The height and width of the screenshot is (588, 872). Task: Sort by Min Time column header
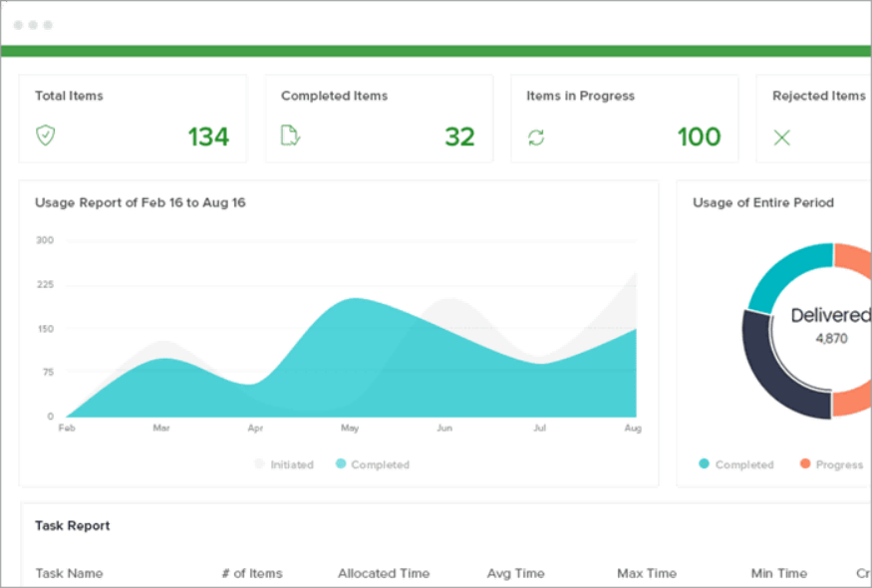(778, 573)
